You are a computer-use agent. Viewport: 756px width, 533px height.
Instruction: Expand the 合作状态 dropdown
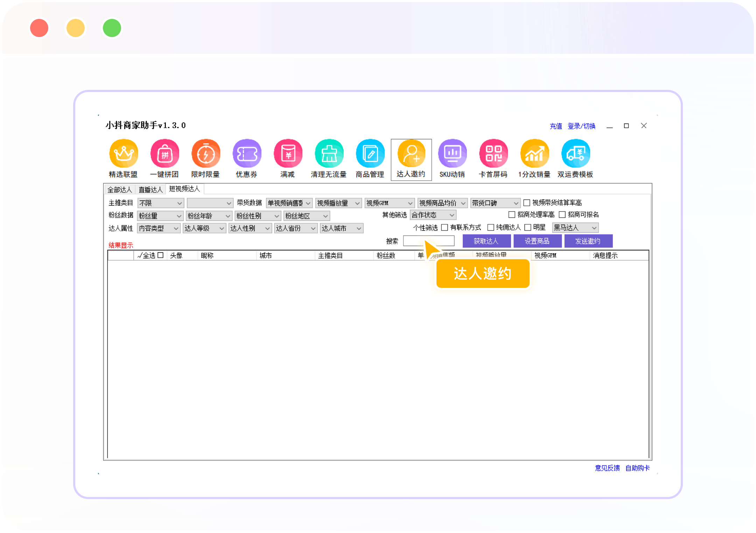coord(433,215)
